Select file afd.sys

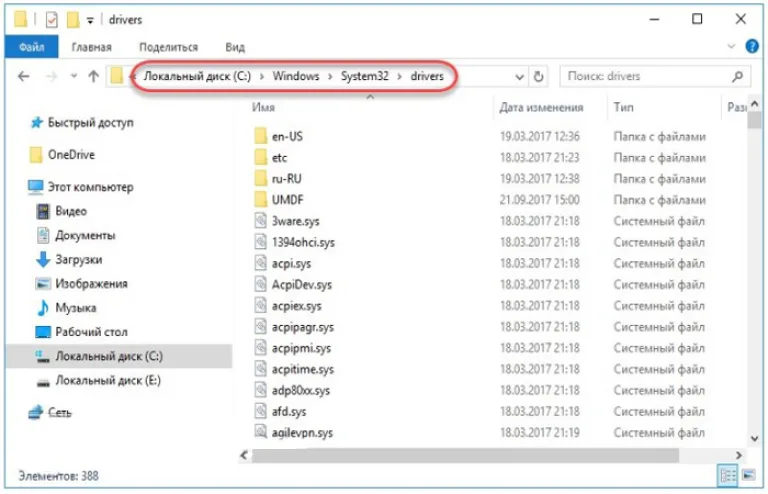[289, 412]
